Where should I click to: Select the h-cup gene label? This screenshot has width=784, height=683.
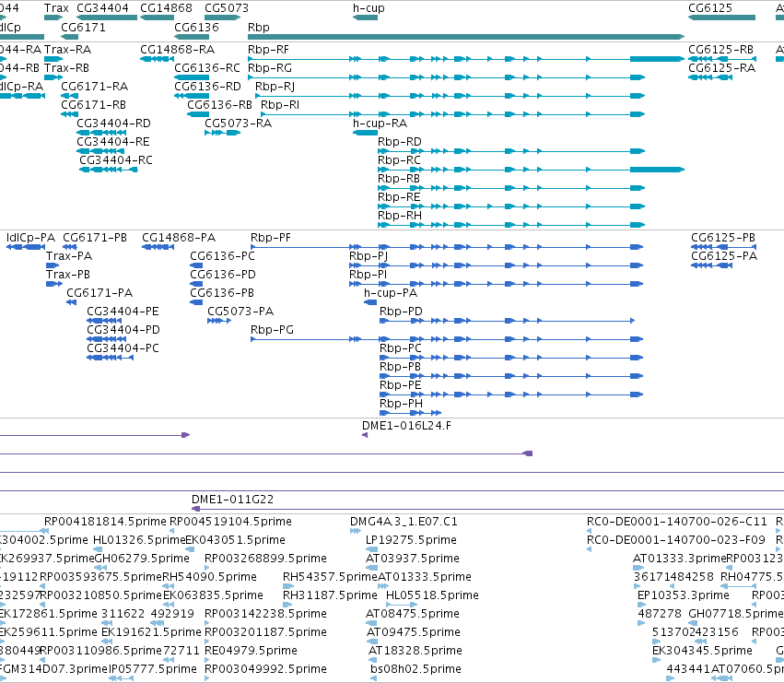(369, 8)
